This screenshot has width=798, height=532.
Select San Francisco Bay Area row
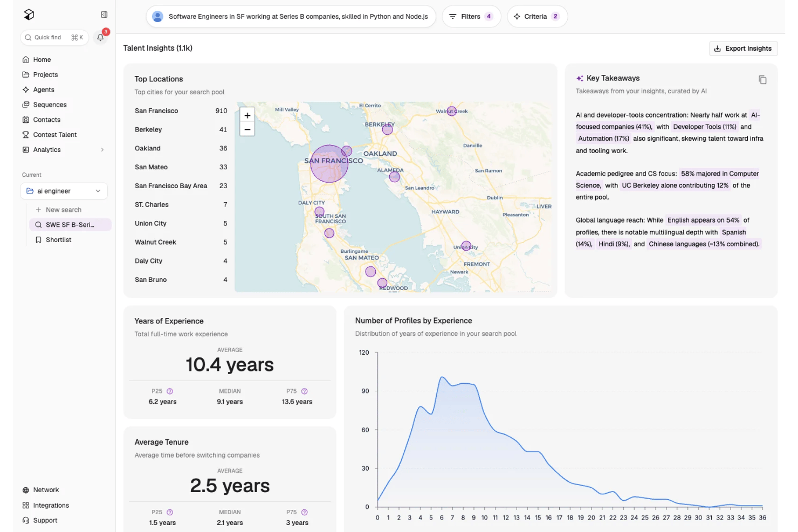click(x=181, y=186)
